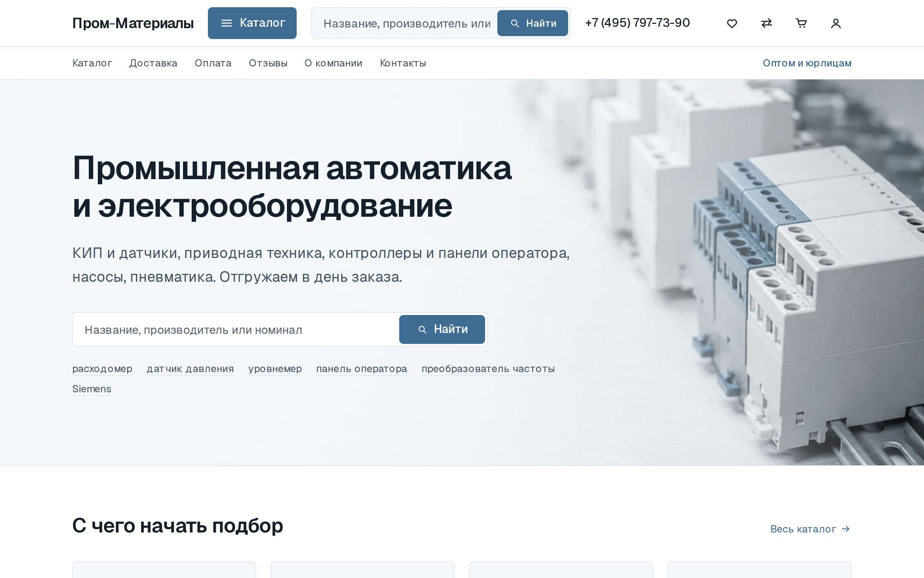Select the панель оператора search suggestion
924x578 pixels.
click(362, 369)
